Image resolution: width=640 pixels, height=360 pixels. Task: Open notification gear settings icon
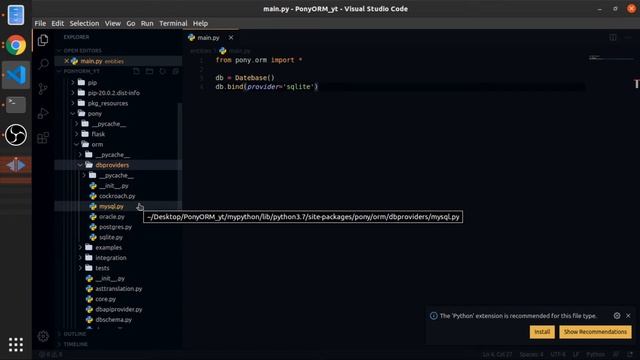617,316
